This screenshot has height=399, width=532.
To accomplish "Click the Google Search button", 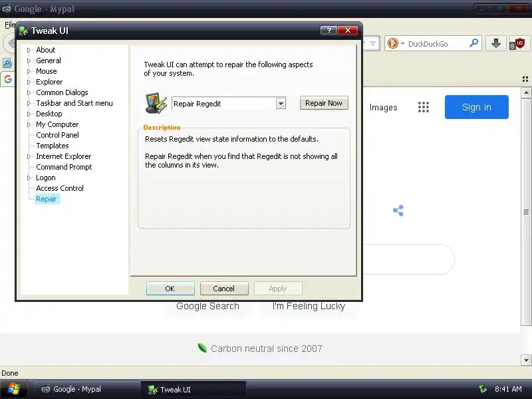I will [x=207, y=306].
